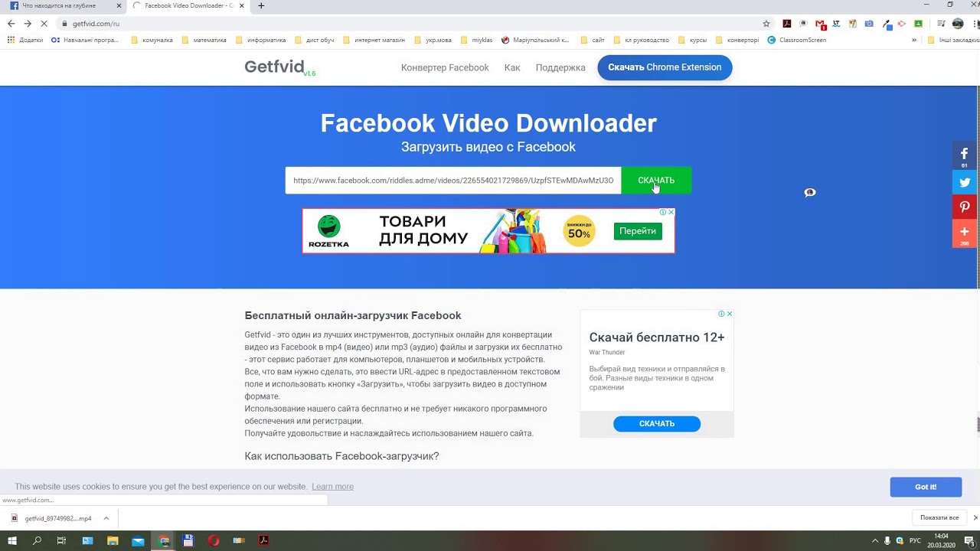Switch the РУС keyboard language indicator
980x551 pixels.
tap(915, 540)
